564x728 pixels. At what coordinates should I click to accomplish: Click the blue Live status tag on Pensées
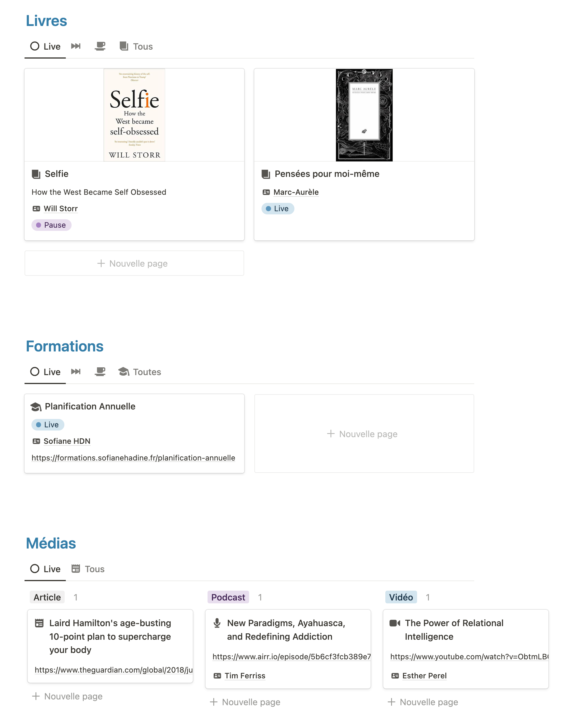[277, 209]
